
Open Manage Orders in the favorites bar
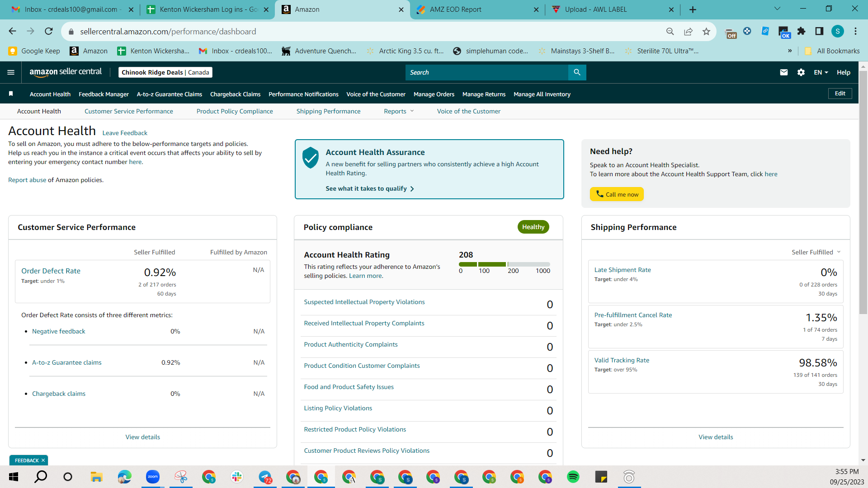pos(434,94)
